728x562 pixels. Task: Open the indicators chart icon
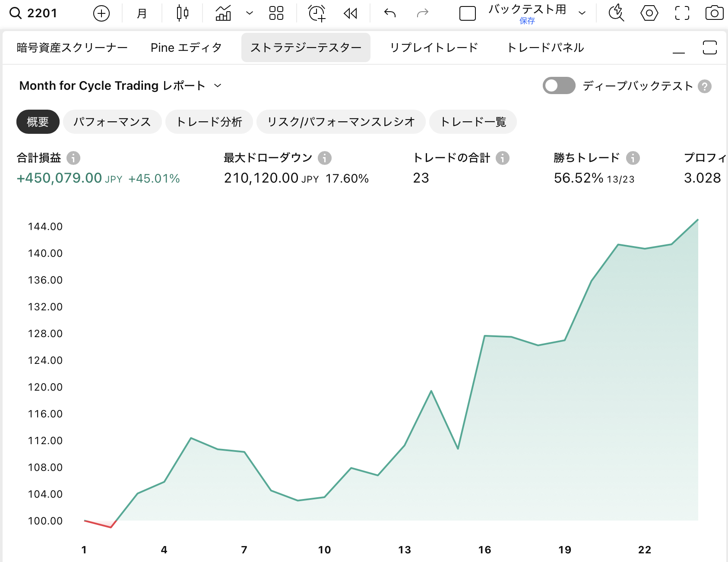click(223, 13)
